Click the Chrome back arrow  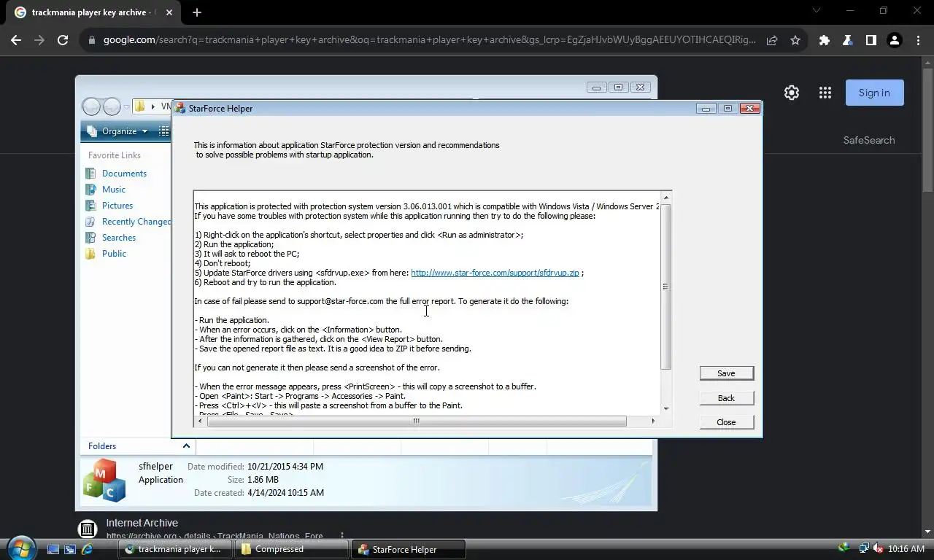click(x=16, y=40)
